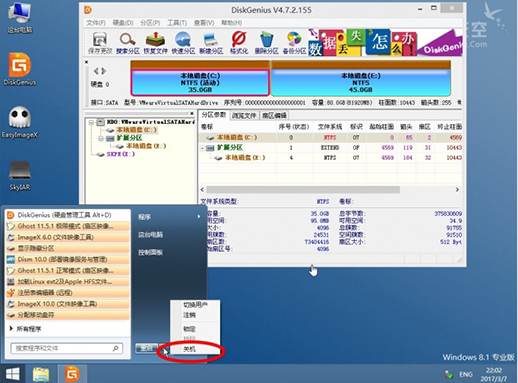Open File Explorer from the taskbar

coord(41,374)
